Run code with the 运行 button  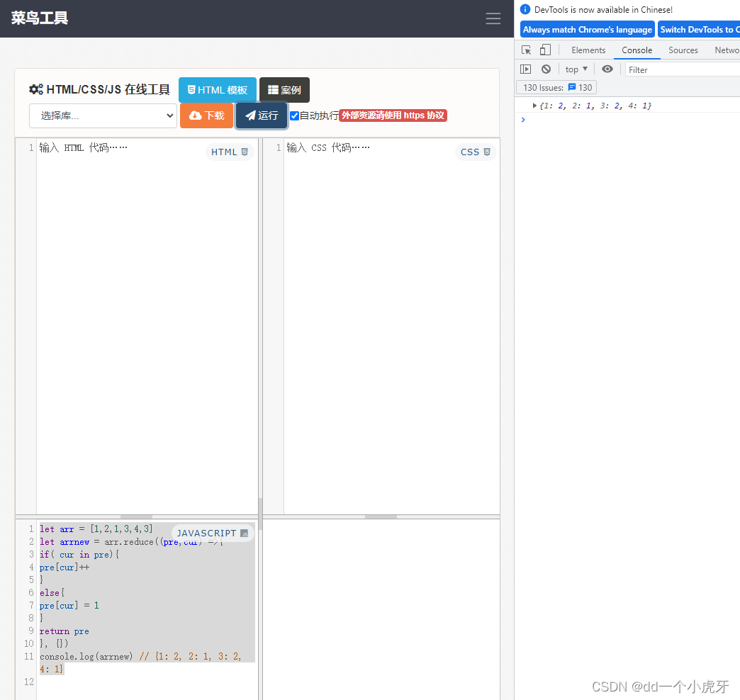point(262,115)
